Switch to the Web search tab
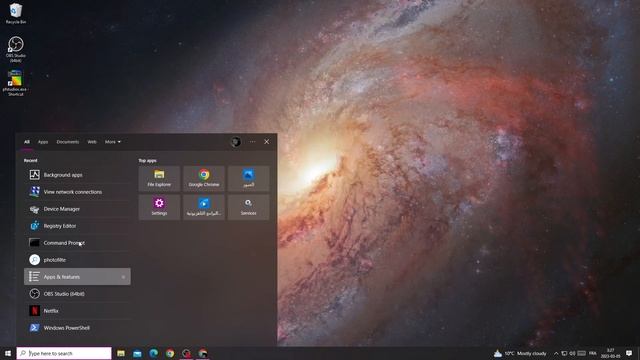Viewport: 640px width, 360px height. [x=92, y=142]
